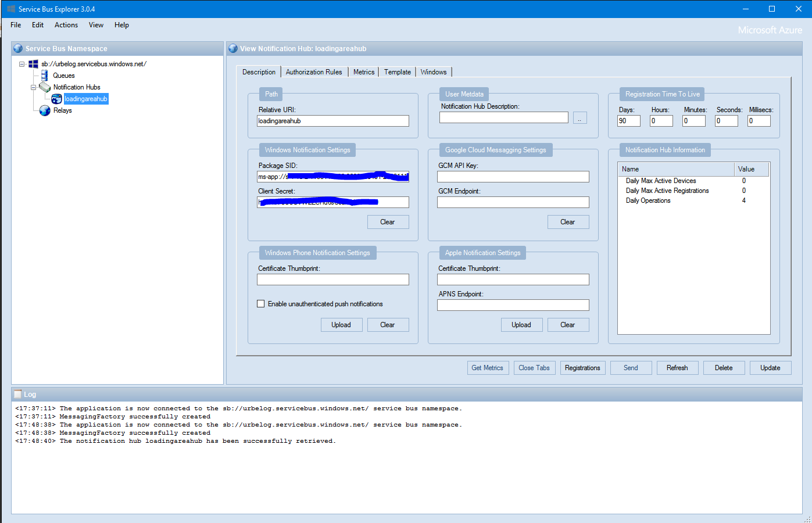Click the Registrations button
The image size is (812, 523).
[582, 368]
